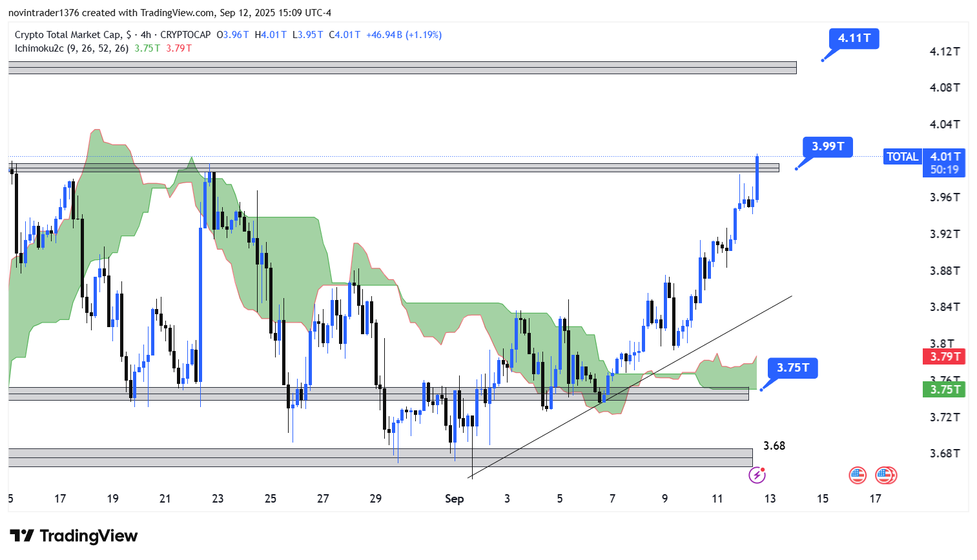The width and height of the screenshot is (977, 560).
Task: Click the single US flag economic event icon
Action: 857,475
